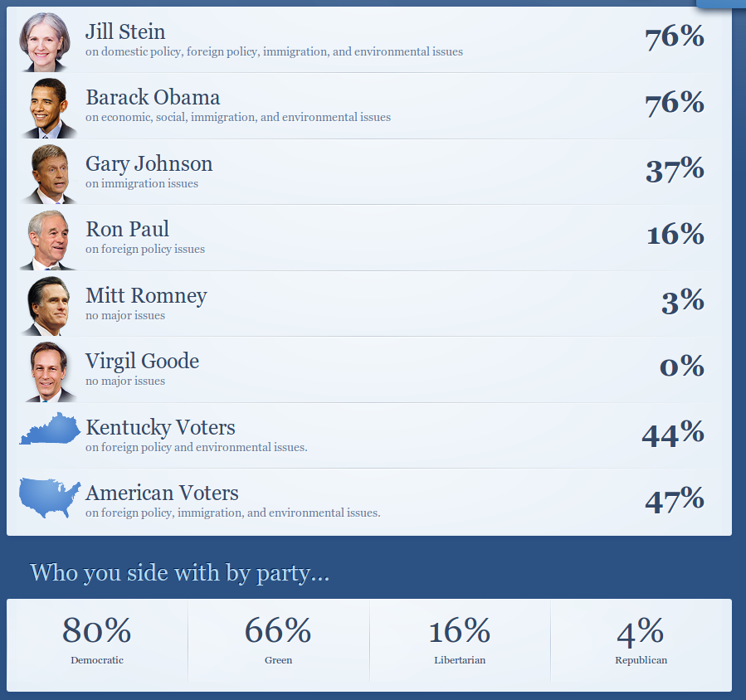The width and height of the screenshot is (746, 700).
Task: Click the Kentucky state map icon
Action: (x=50, y=429)
